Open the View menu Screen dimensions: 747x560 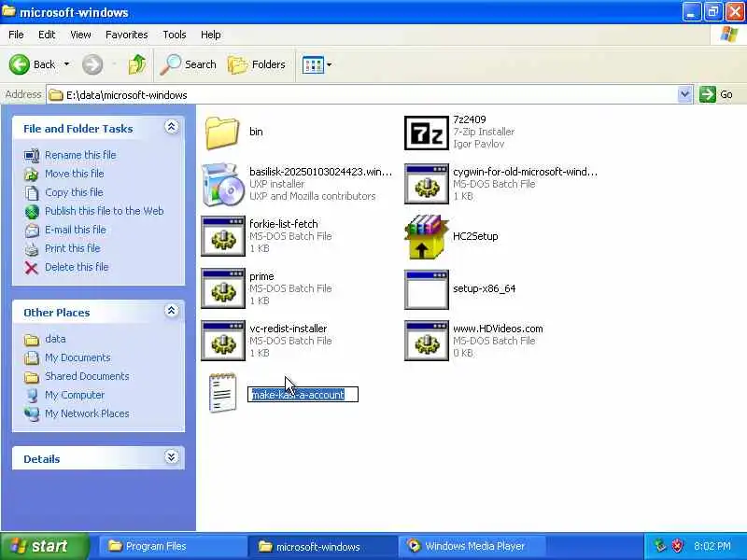(80, 35)
